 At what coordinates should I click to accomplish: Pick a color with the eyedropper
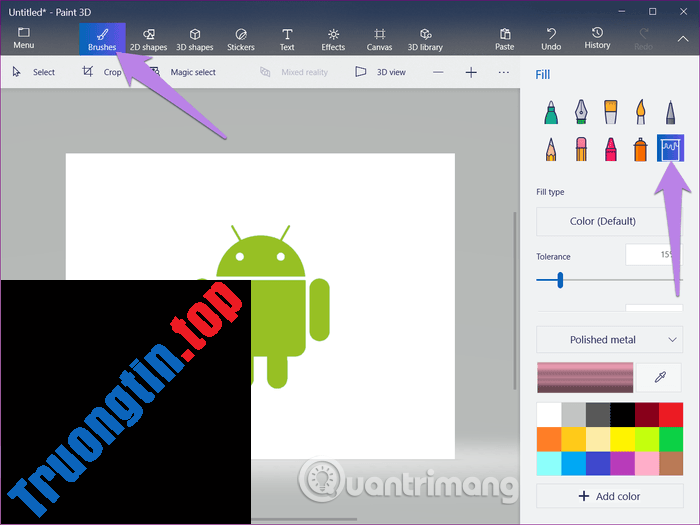coord(659,377)
